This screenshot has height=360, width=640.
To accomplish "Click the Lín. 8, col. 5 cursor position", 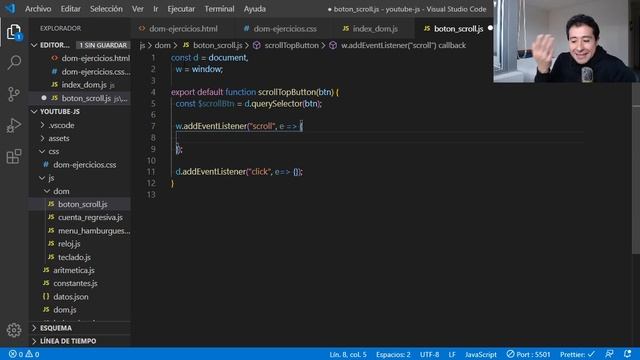I will tap(348, 354).
